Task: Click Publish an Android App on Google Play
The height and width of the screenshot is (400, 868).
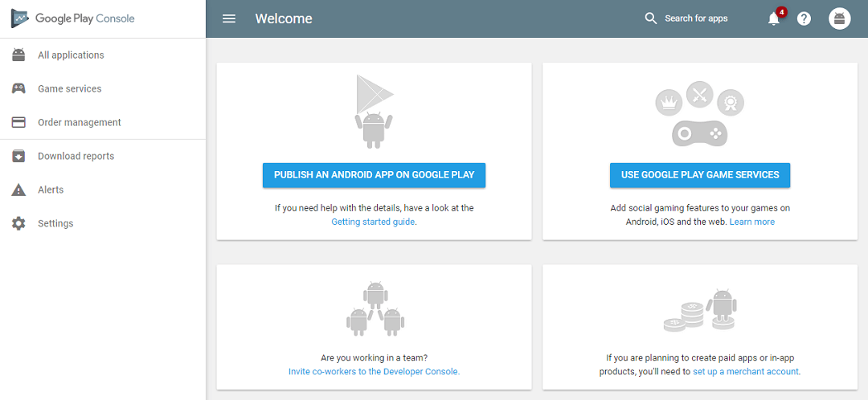Action: pyautogui.click(x=375, y=175)
